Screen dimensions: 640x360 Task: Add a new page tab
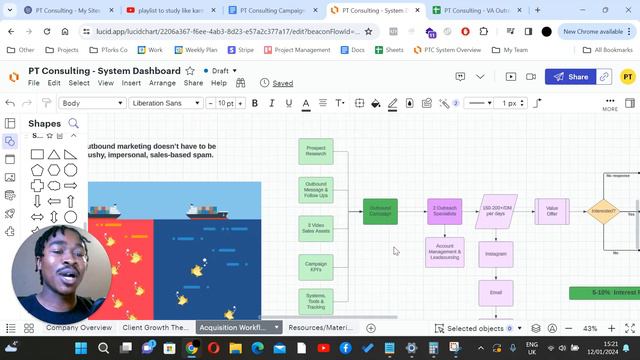[x=371, y=328]
